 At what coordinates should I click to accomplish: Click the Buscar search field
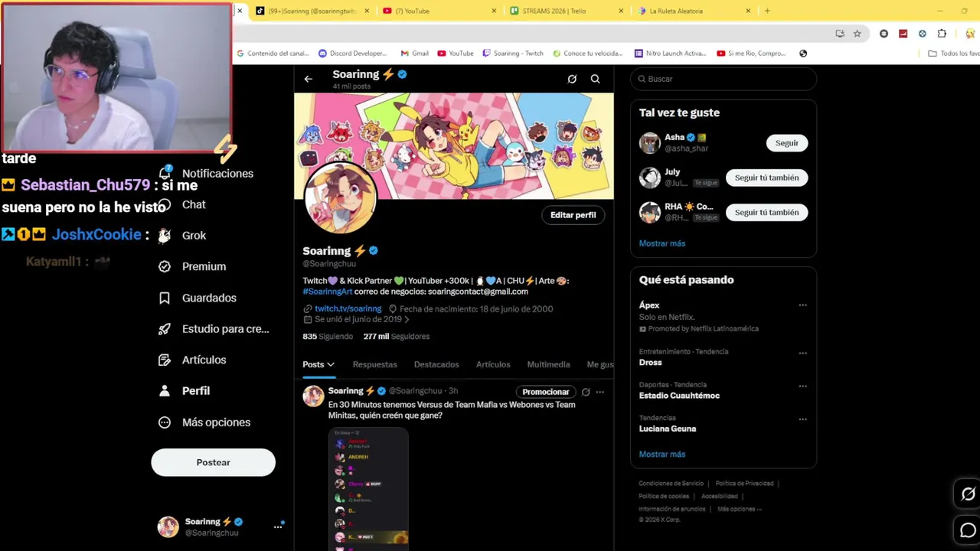pos(724,79)
